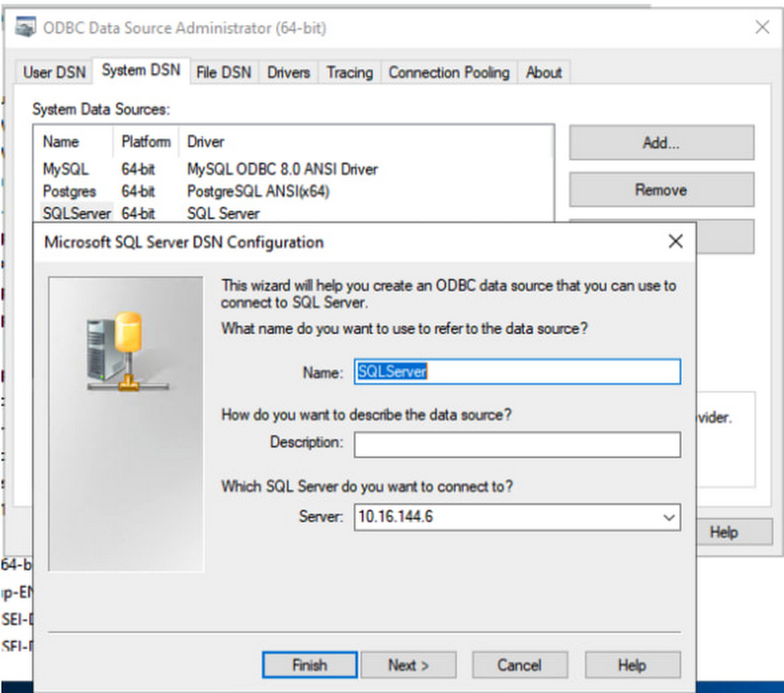
Task: Close the ODBC Data Source Administrator window
Action: (761, 27)
